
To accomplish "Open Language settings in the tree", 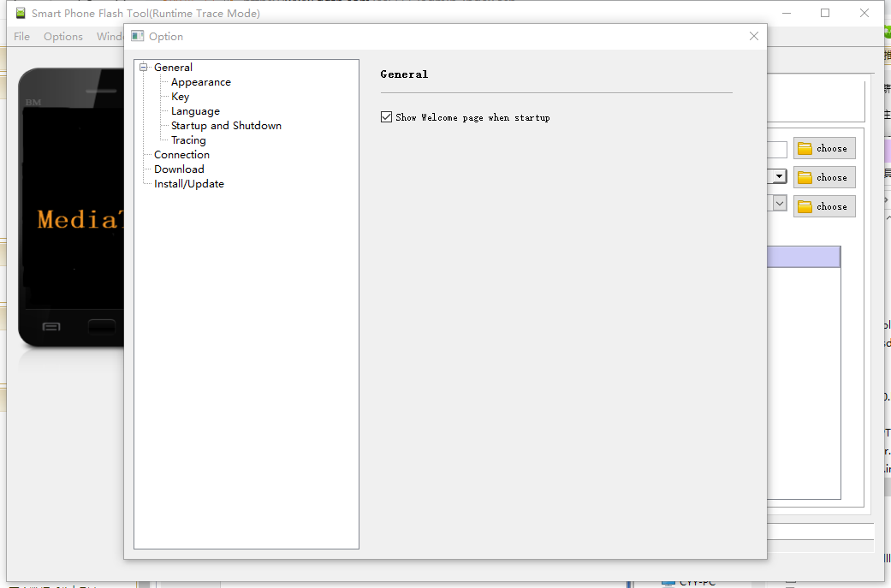I will (195, 111).
